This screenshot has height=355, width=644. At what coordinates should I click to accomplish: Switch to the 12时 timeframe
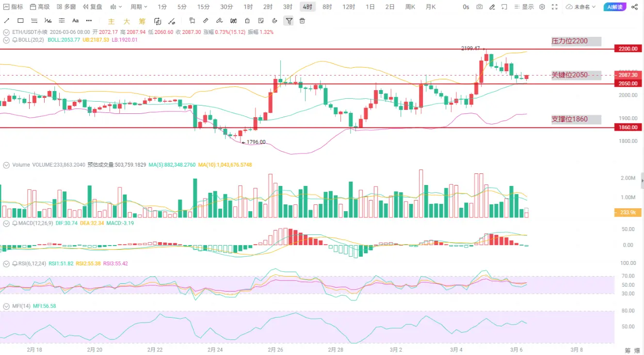click(x=349, y=7)
